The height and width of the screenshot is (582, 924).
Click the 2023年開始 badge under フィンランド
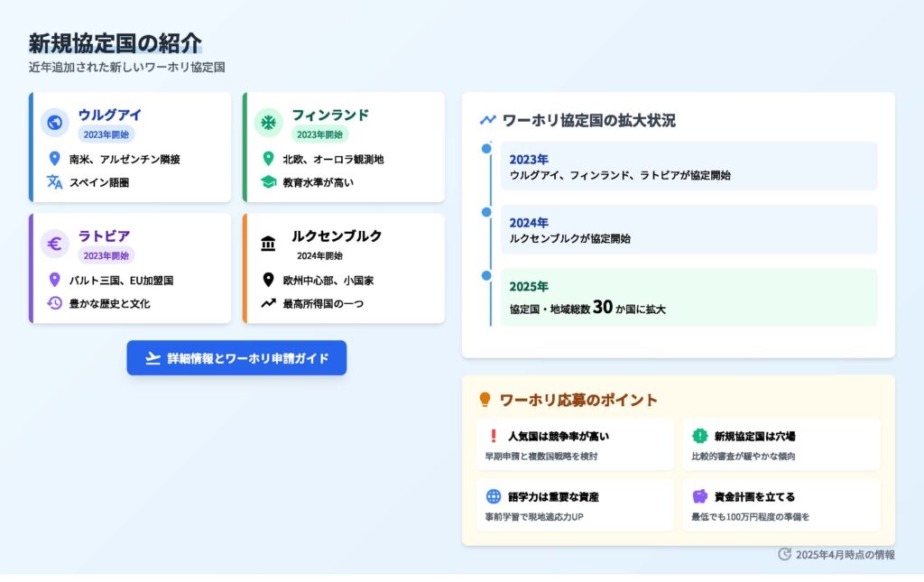tap(319, 134)
